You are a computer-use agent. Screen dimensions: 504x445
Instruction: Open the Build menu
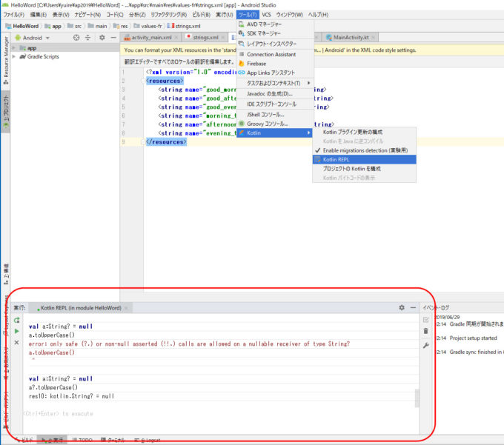coord(201,15)
